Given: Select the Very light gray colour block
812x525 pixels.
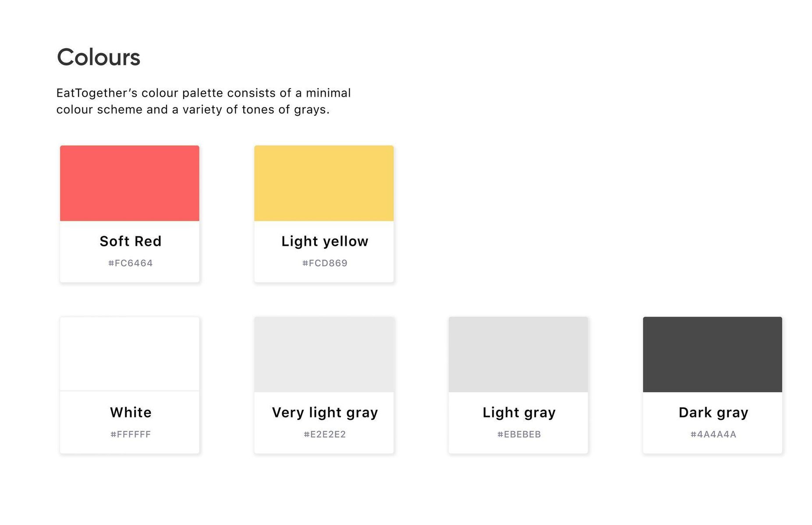Looking at the screenshot, I should pos(324,354).
